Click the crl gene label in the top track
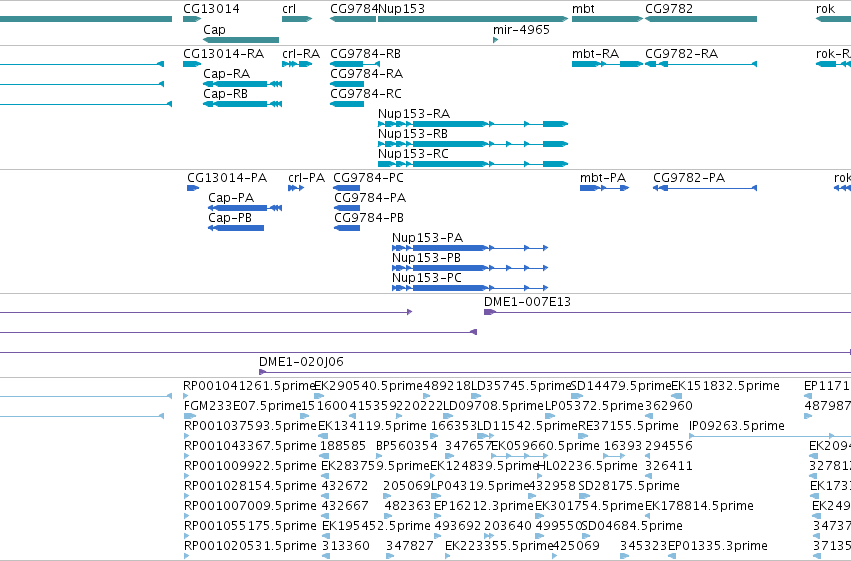The width and height of the screenshot is (851, 561). 289,9
